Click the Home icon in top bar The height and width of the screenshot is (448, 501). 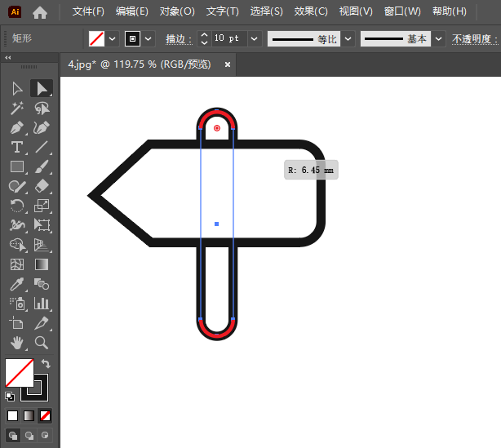pos(40,12)
